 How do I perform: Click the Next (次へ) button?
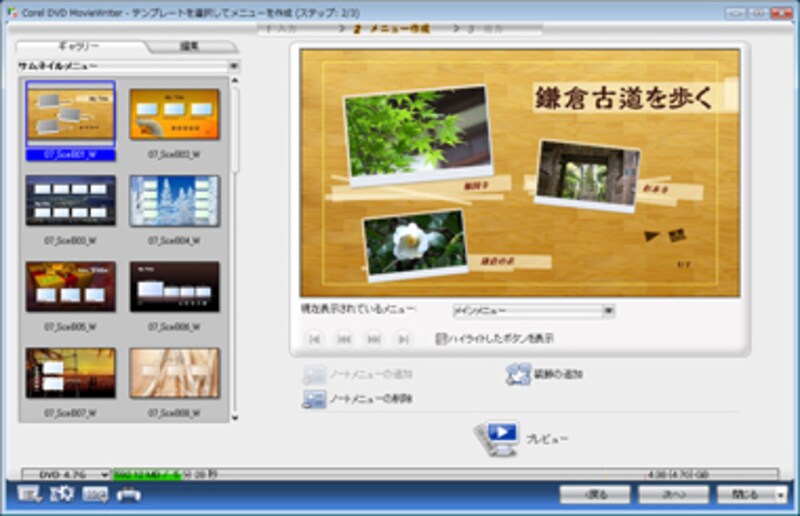(673, 494)
